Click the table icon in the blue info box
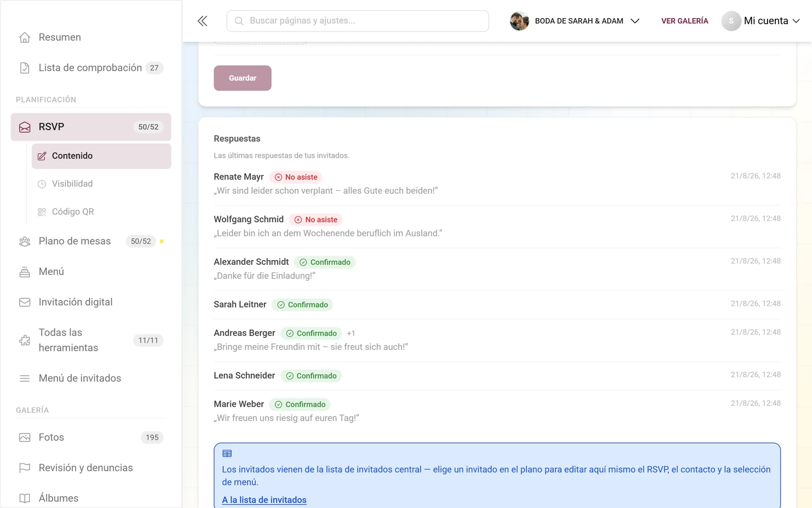The width and height of the screenshot is (812, 508). click(227, 453)
